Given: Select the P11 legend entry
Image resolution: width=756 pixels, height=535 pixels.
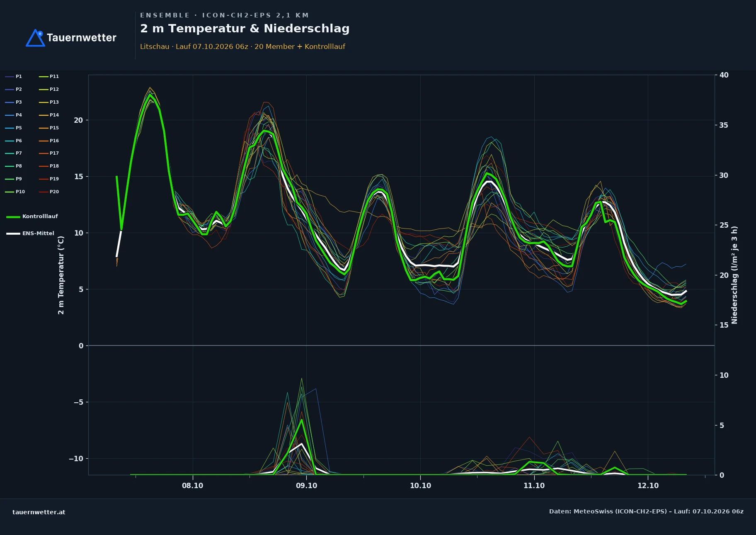Looking at the screenshot, I should click(49, 76).
